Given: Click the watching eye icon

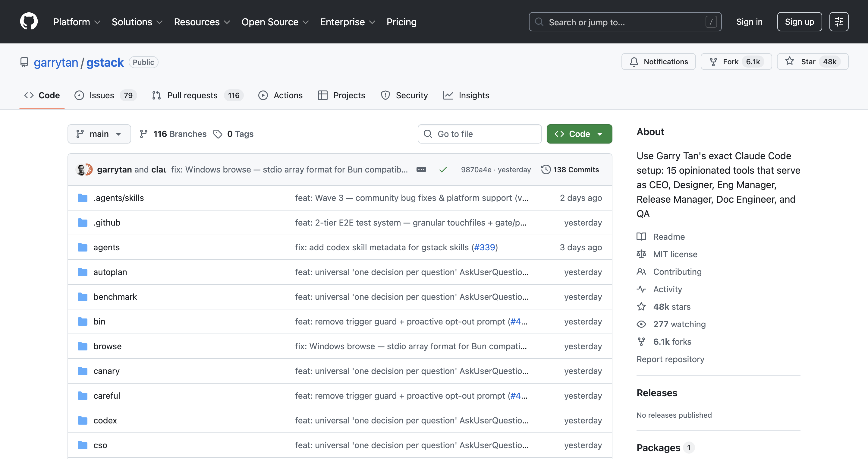Looking at the screenshot, I should tap(641, 324).
